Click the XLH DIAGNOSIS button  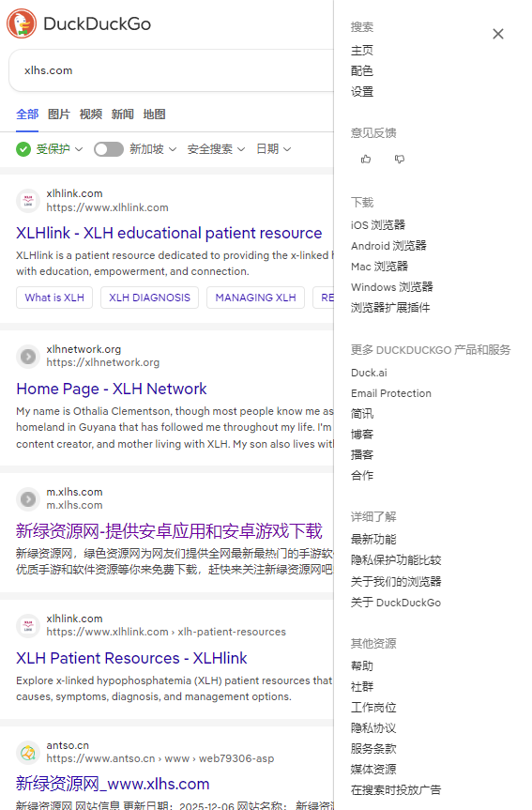pyautogui.click(x=149, y=298)
